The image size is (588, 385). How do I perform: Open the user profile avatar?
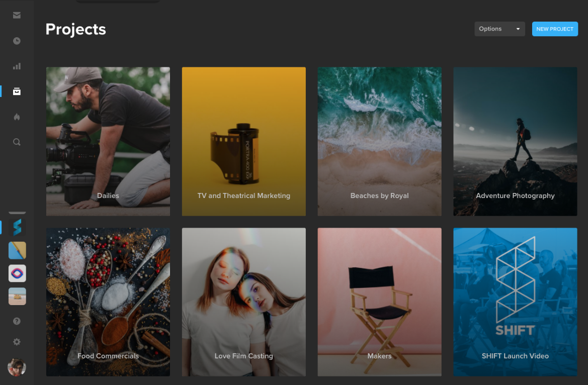pos(17,367)
